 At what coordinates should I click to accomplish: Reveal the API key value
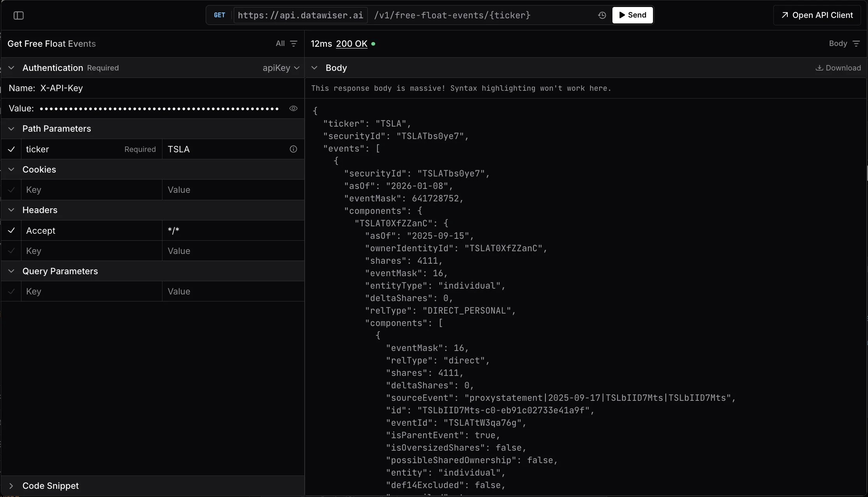293,109
